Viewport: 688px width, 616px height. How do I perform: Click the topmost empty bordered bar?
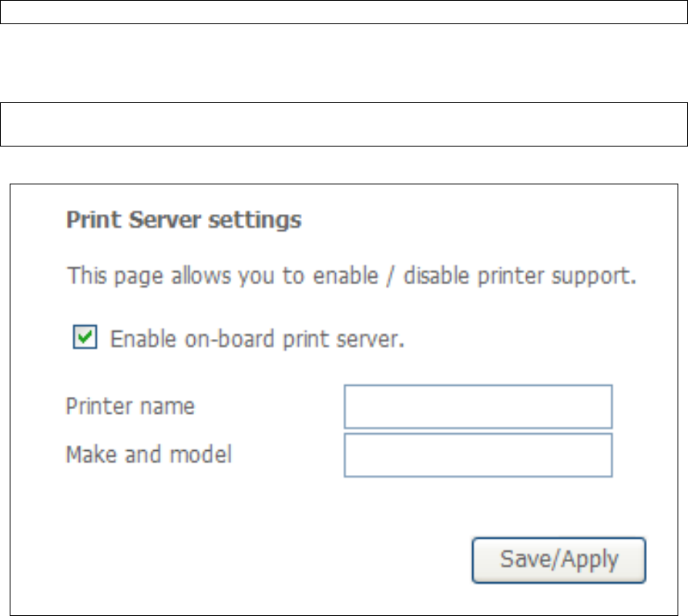(344, 12)
